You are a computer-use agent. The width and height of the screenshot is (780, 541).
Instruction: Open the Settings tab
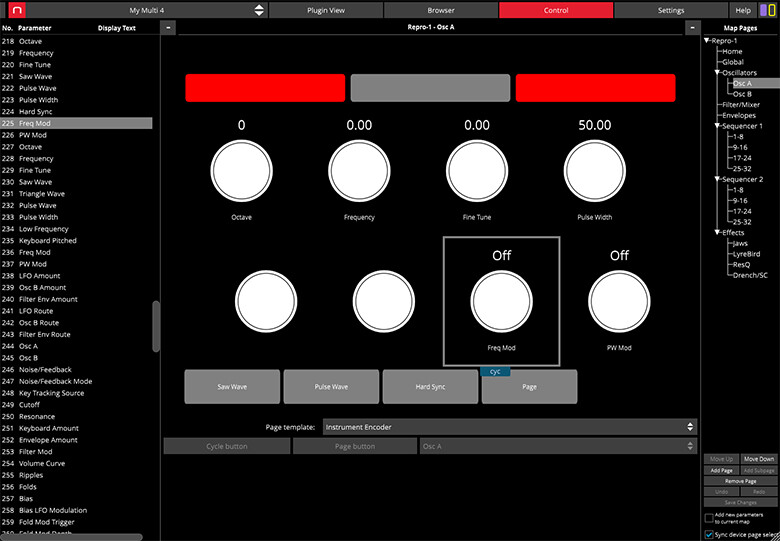(671, 10)
